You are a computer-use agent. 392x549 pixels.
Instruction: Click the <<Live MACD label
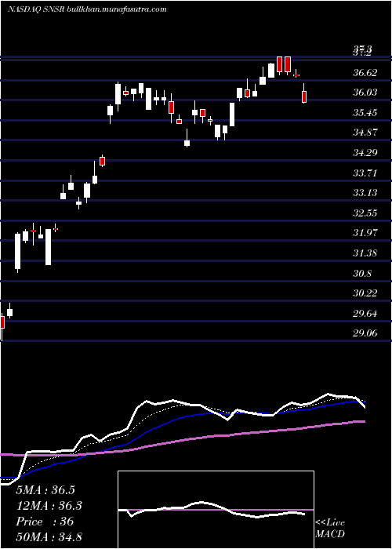[330, 529]
